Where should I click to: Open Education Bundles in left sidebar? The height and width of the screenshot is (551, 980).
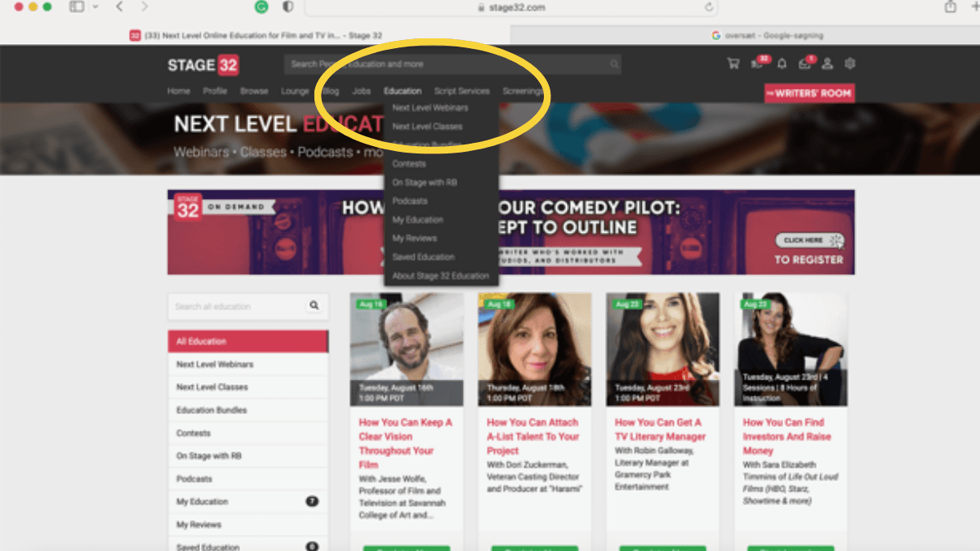pos(248,410)
